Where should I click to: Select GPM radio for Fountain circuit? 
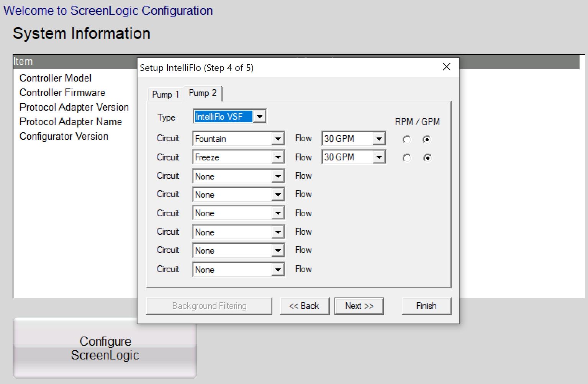click(426, 139)
